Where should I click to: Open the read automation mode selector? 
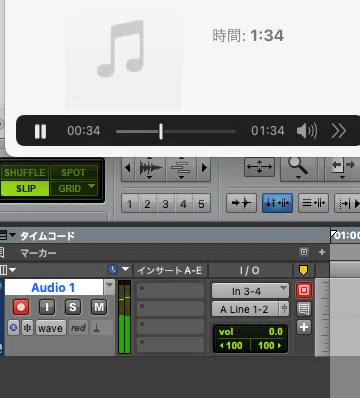click(x=78, y=328)
